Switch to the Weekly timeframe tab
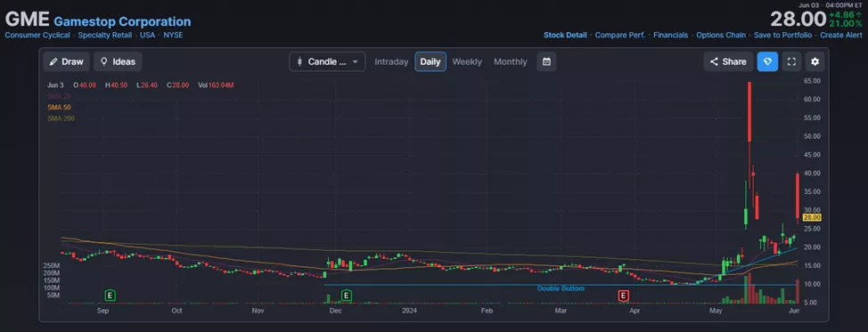Viewport: 868px width, 332px height. 467,62
